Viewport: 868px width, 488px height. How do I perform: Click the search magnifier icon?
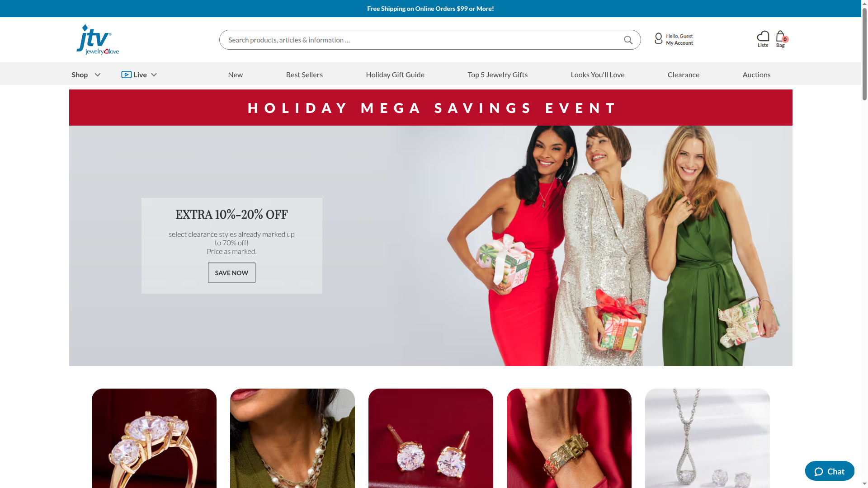[628, 40]
